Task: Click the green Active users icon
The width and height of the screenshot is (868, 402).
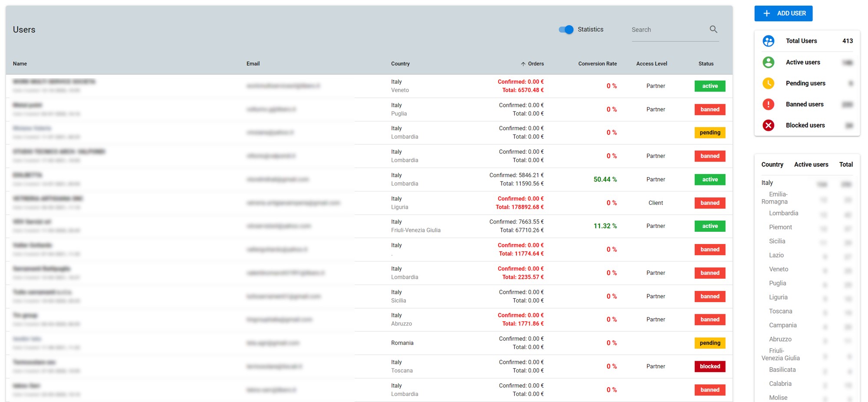Action: (x=768, y=62)
